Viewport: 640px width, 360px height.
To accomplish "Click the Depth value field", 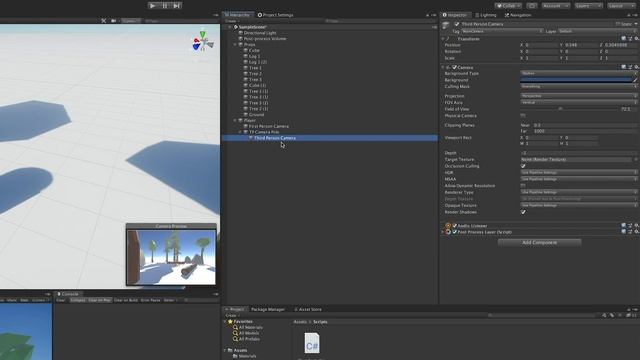I will click(x=578, y=153).
